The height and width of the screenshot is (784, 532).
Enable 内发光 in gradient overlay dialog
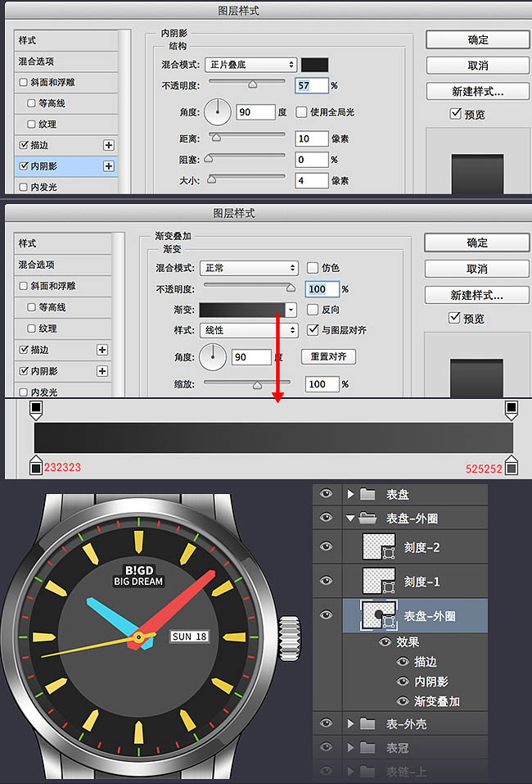[23, 392]
